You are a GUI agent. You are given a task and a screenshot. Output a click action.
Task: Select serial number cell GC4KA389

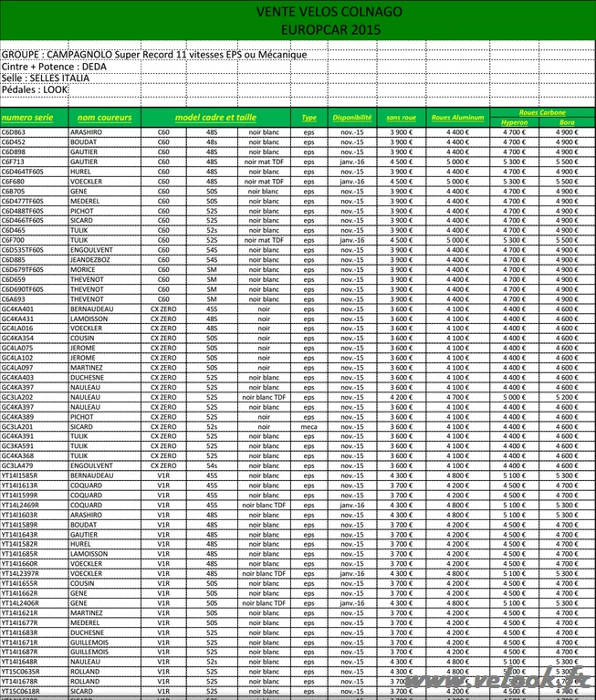[17, 416]
